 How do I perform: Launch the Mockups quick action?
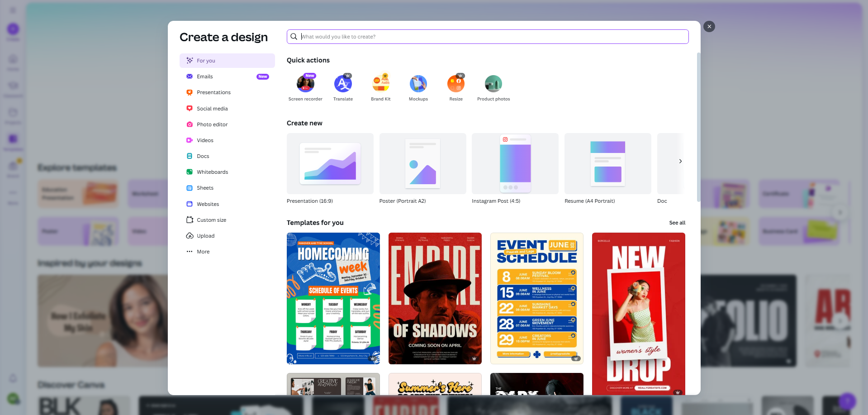coord(418,88)
